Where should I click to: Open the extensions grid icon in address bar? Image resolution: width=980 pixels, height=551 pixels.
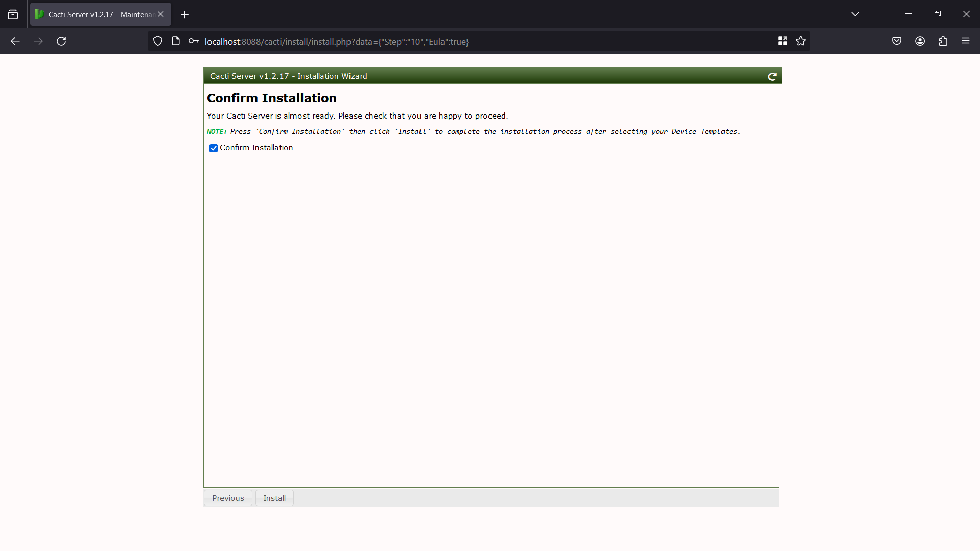coord(782,41)
